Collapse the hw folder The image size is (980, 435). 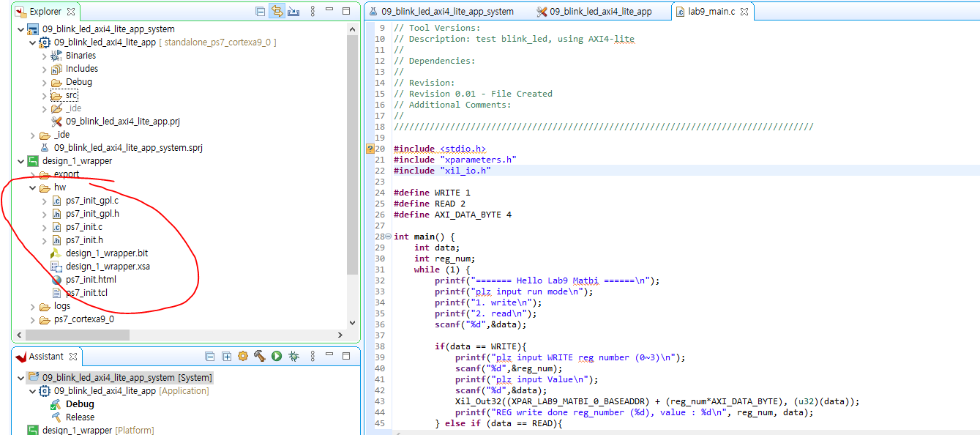(33, 187)
